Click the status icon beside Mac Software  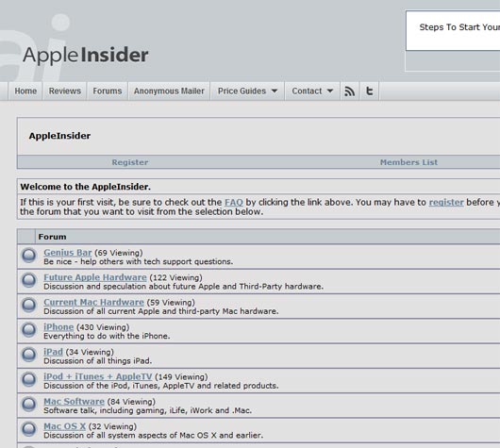[x=28, y=405]
